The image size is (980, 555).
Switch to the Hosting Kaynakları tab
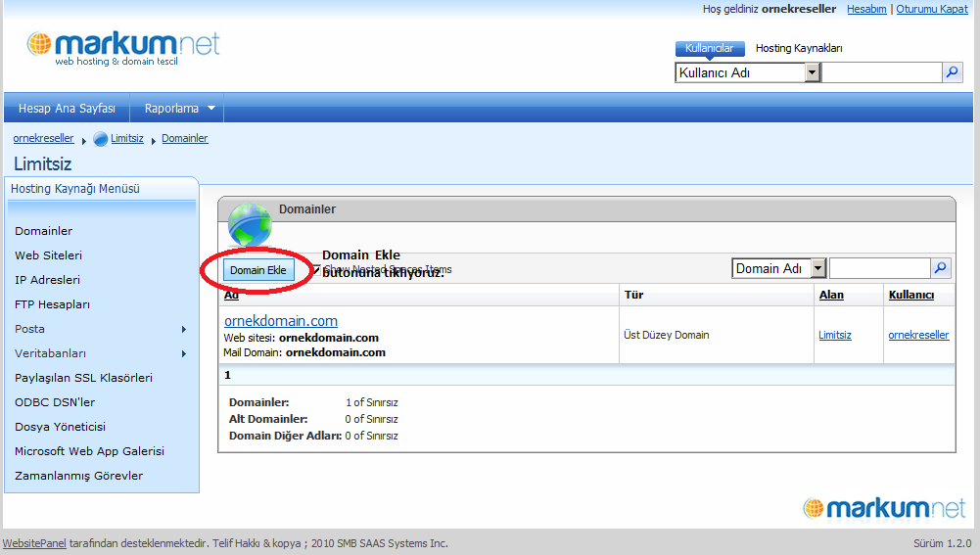click(799, 48)
